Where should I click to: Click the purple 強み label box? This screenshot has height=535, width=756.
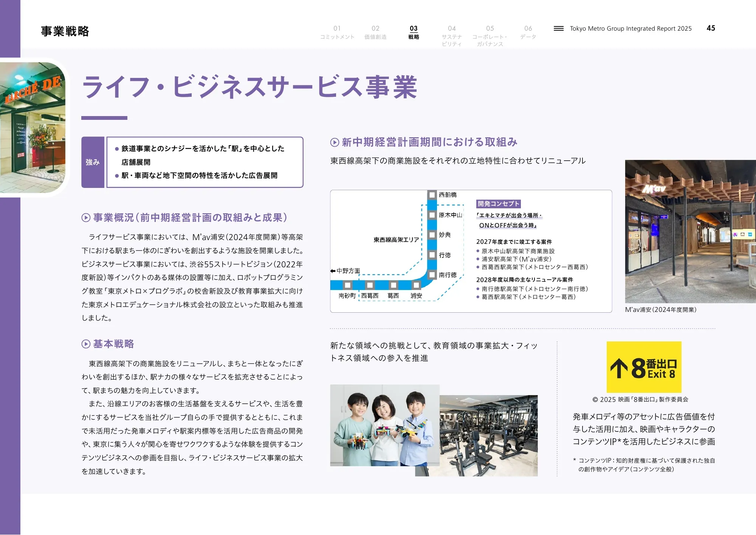tap(93, 162)
